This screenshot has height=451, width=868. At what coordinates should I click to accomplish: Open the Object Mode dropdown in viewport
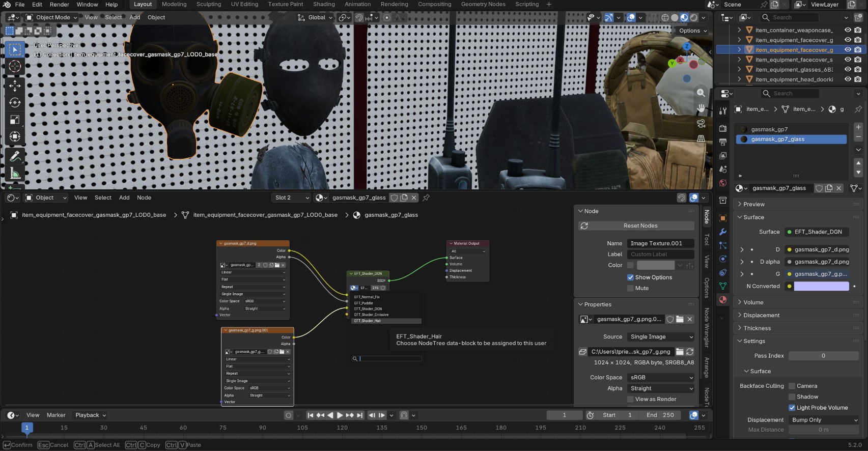tap(51, 17)
